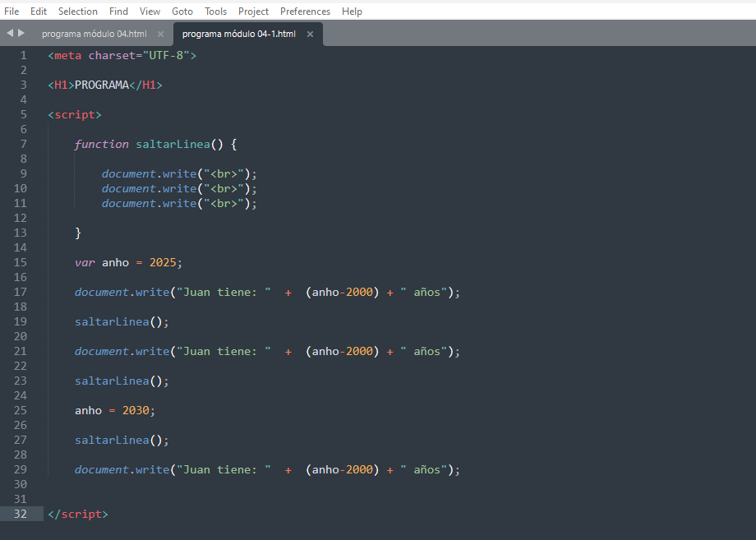Open the Goto menu
Screen dimensions: 756x540
click(x=182, y=11)
